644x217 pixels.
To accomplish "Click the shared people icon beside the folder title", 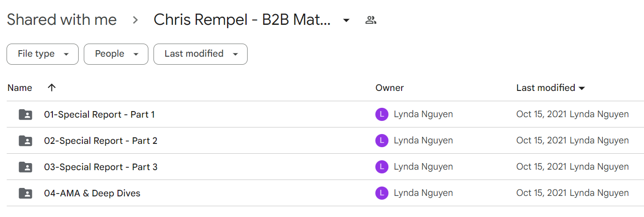I will [371, 20].
